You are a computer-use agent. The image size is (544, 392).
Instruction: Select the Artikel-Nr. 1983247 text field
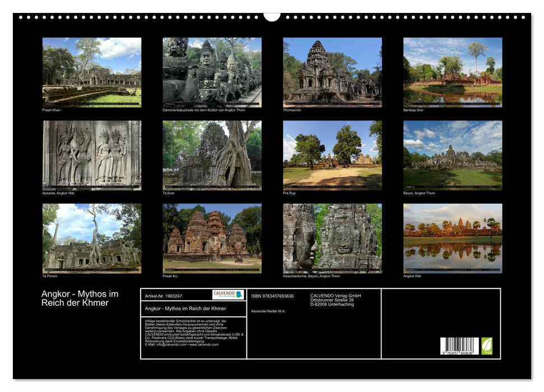pos(163,295)
